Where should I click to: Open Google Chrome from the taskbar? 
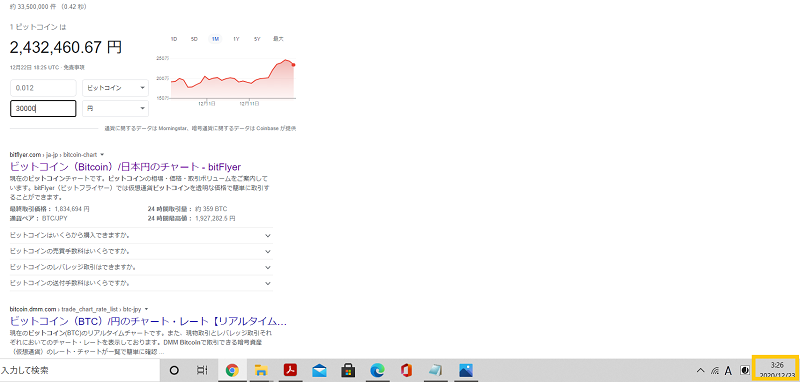click(x=232, y=370)
